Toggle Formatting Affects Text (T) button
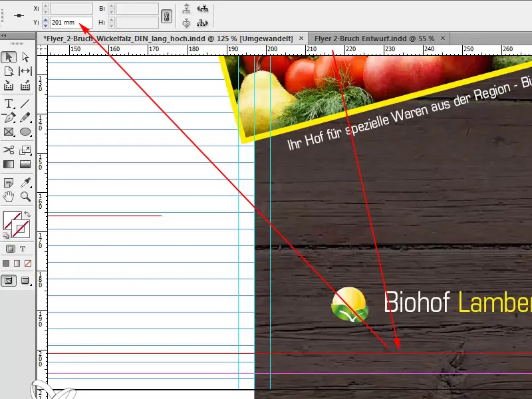Screen dimensions: 532x399 (23, 249)
